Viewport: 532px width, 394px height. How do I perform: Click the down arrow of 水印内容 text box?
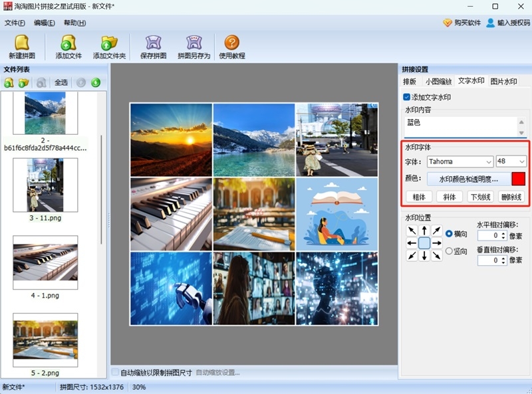click(x=521, y=133)
